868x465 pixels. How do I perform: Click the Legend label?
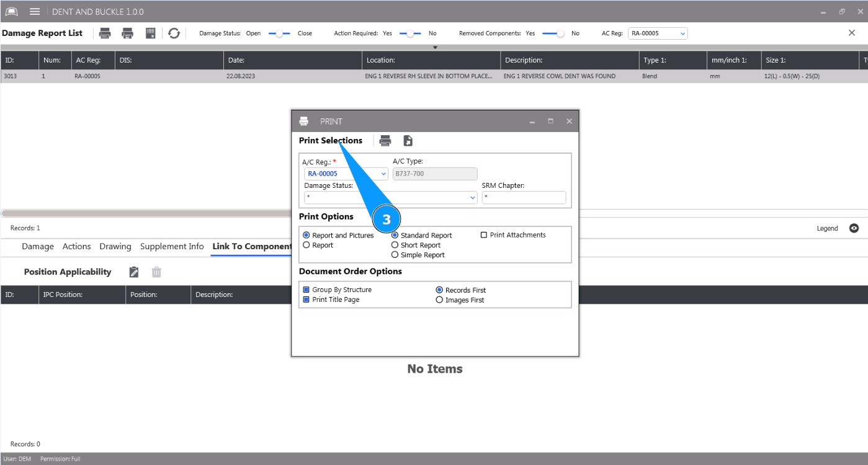827,228
